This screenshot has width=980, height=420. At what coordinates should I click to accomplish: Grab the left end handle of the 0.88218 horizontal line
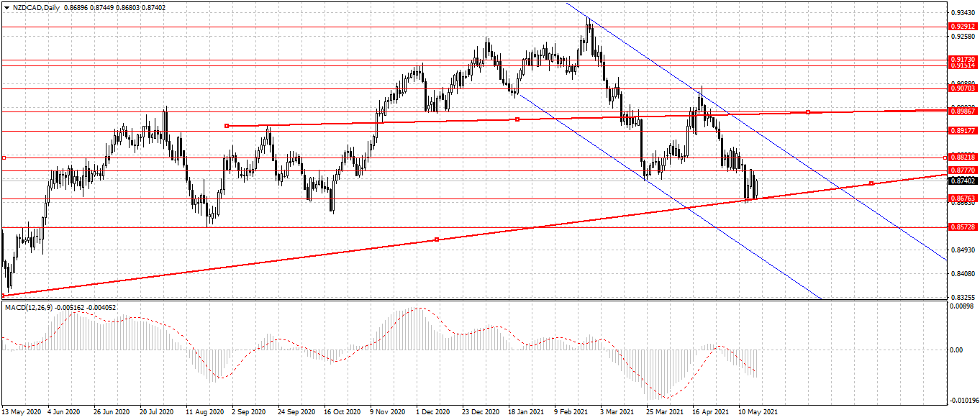(4, 157)
